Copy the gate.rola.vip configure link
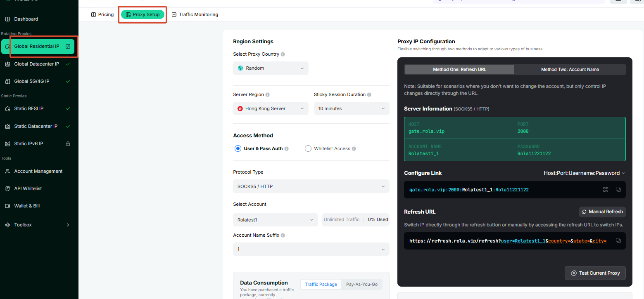 [x=618, y=190]
